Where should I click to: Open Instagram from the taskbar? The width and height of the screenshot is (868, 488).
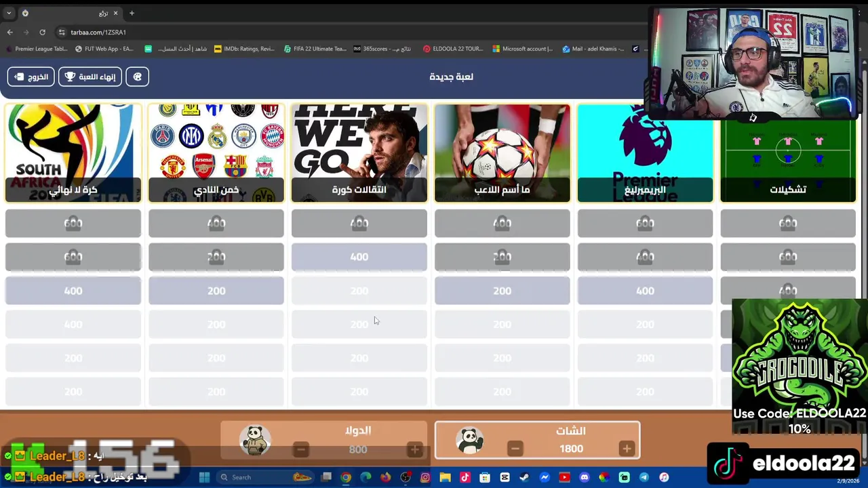tap(426, 477)
